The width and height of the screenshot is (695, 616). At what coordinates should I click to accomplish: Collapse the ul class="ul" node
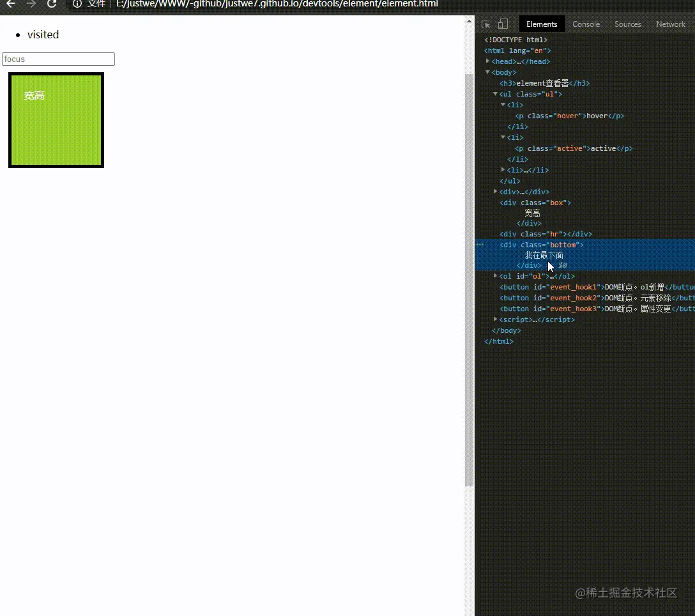click(x=495, y=93)
